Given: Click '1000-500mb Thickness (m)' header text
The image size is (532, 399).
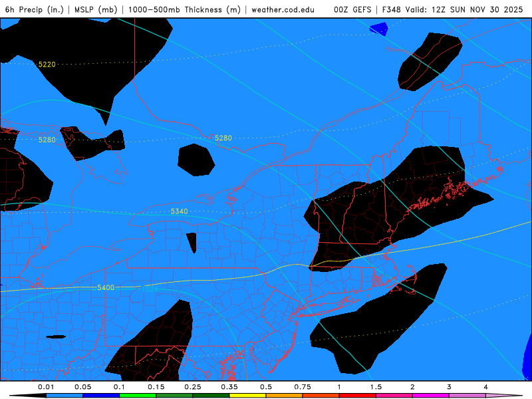Looking at the screenshot, I should [x=184, y=9].
